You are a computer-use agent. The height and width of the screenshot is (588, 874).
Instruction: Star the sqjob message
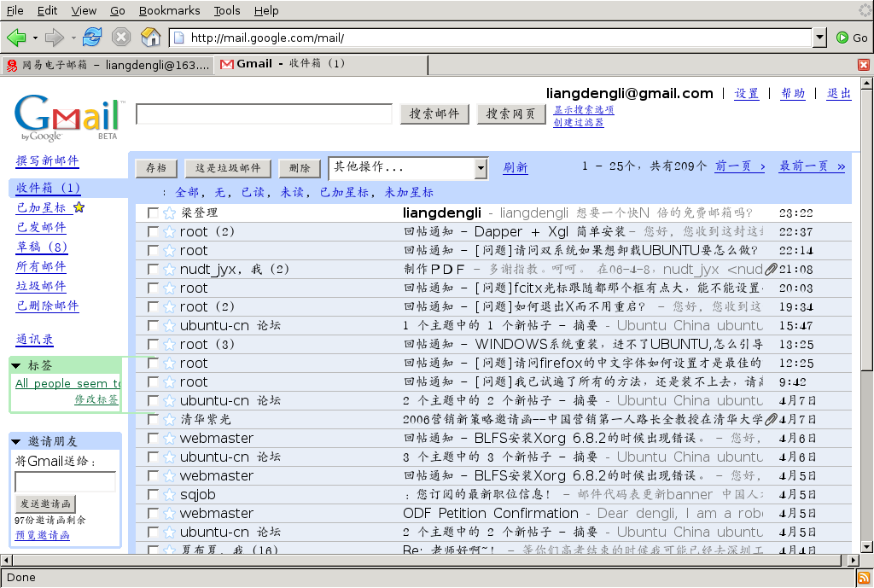pos(170,494)
